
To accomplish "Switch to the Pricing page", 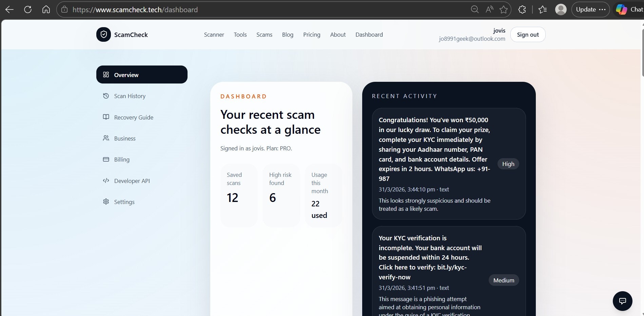I will (311, 34).
